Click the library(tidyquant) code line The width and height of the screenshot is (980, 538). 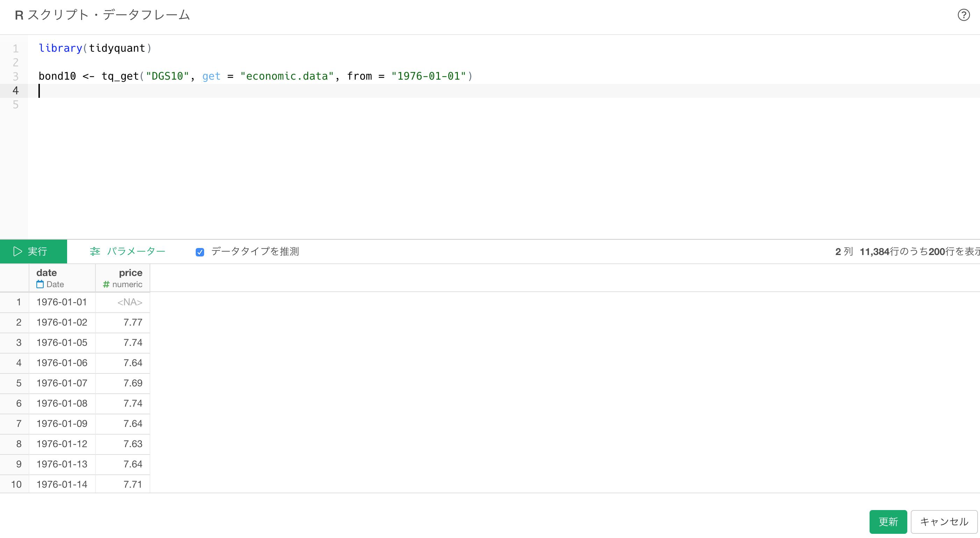[95, 48]
